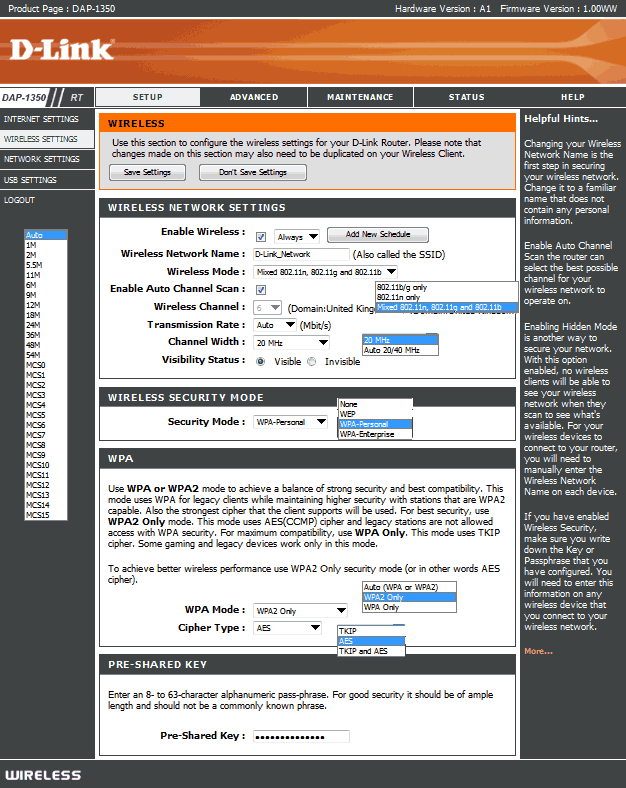Open the Maintenance tab

[360, 97]
